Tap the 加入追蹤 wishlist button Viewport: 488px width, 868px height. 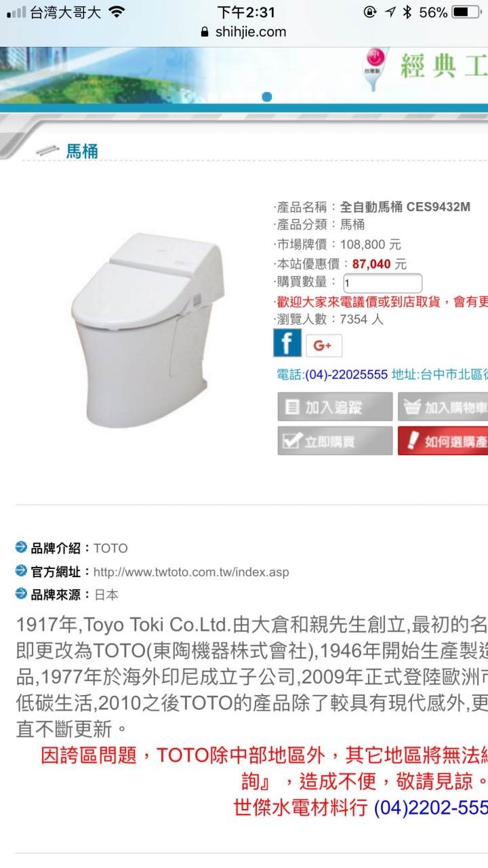point(335,407)
